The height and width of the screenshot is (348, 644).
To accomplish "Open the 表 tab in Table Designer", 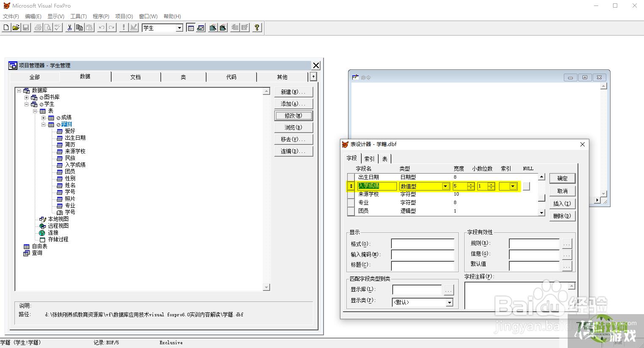I will (385, 159).
